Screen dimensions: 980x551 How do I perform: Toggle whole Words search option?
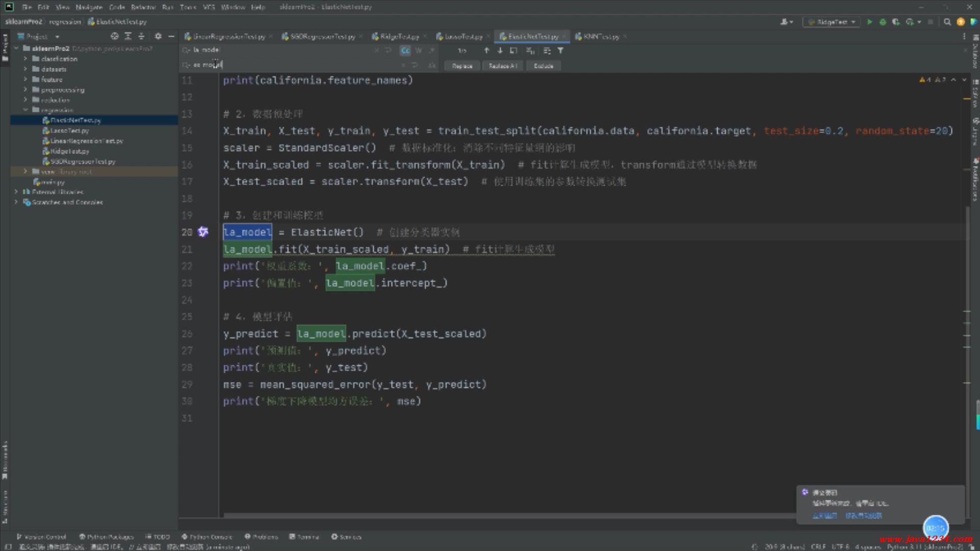419,51
